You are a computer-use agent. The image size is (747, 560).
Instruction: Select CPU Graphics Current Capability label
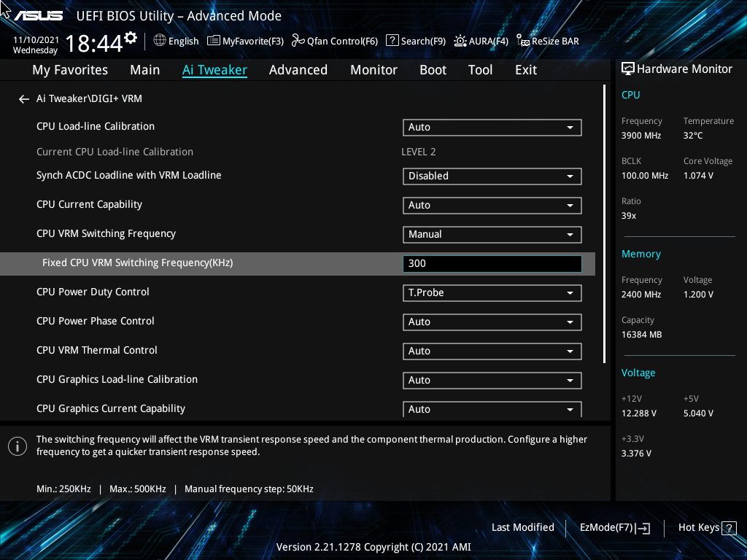(111, 408)
